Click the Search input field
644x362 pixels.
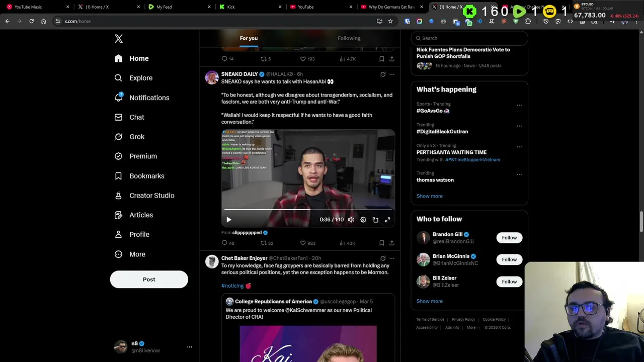[x=469, y=38]
